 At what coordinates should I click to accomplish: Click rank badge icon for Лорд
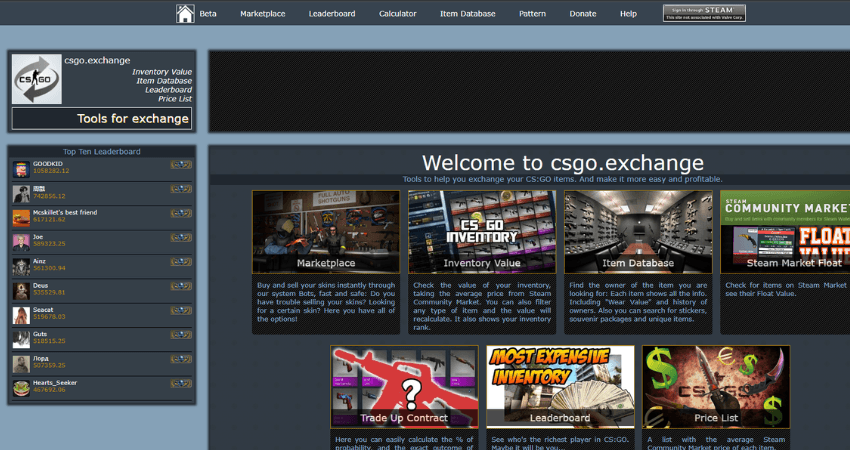tap(181, 359)
